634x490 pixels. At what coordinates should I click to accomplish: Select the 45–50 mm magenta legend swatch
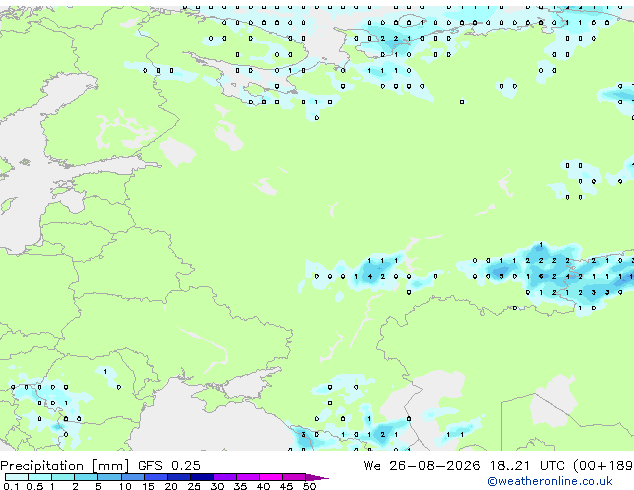click(294, 477)
